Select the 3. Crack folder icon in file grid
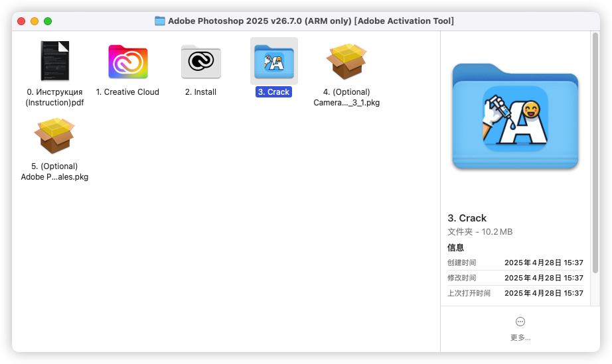 pyautogui.click(x=274, y=62)
